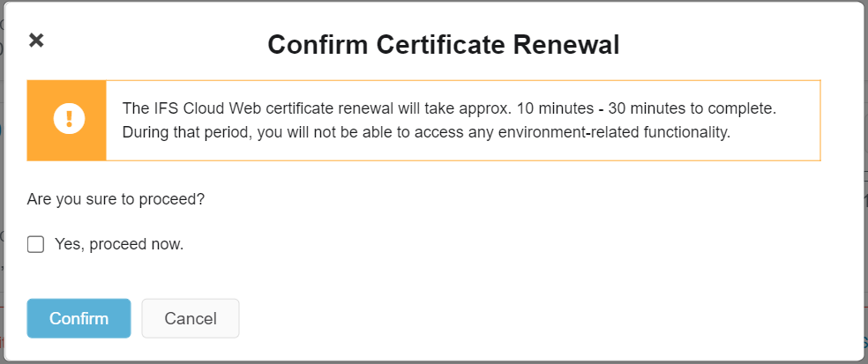Click the 'Are you sure to proceed?' text
Viewport: 868px width, 364px height.
coord(116,199)
